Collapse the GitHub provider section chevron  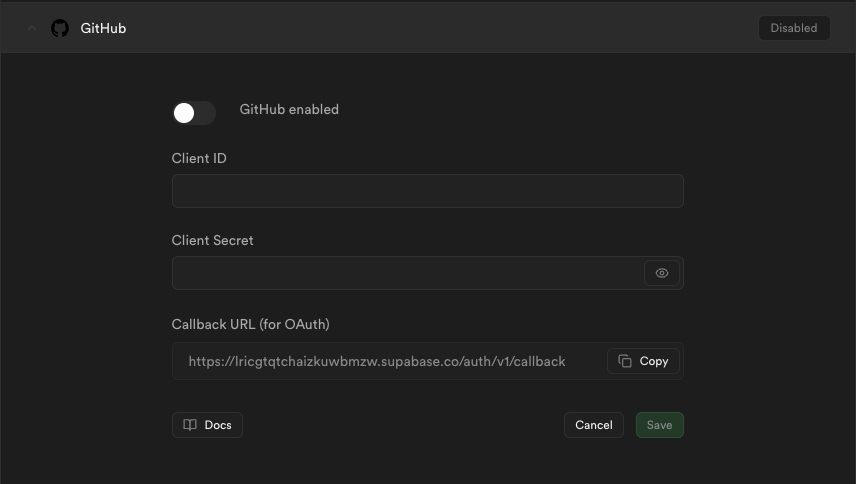click(x=32, y=28)
